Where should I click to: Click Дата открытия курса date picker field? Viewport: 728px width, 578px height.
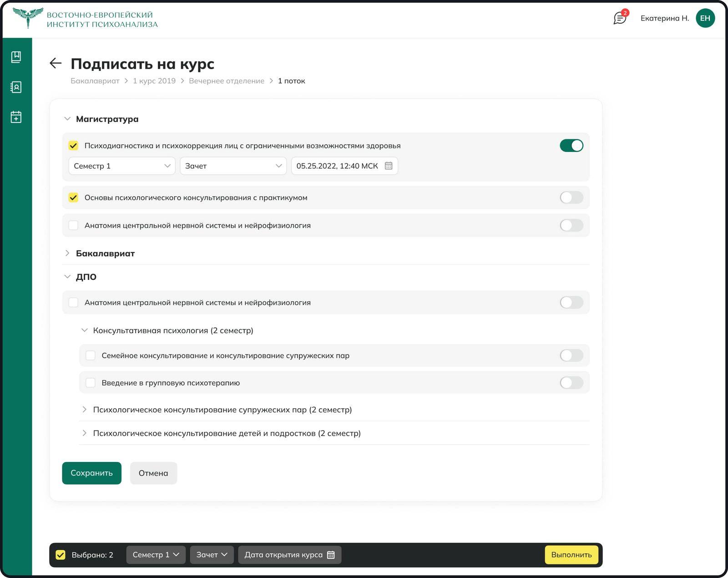[289, 555]
